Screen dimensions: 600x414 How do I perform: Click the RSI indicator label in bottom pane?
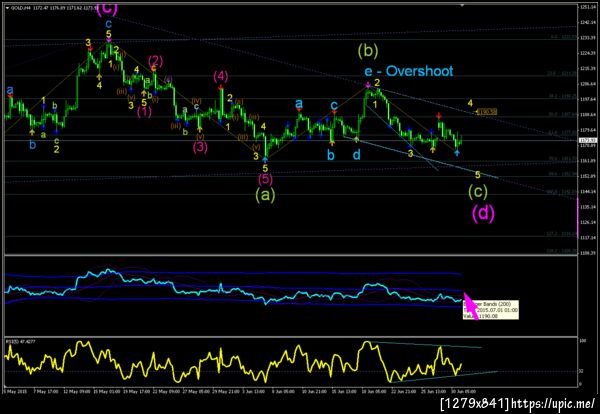[x=20, y=341]
